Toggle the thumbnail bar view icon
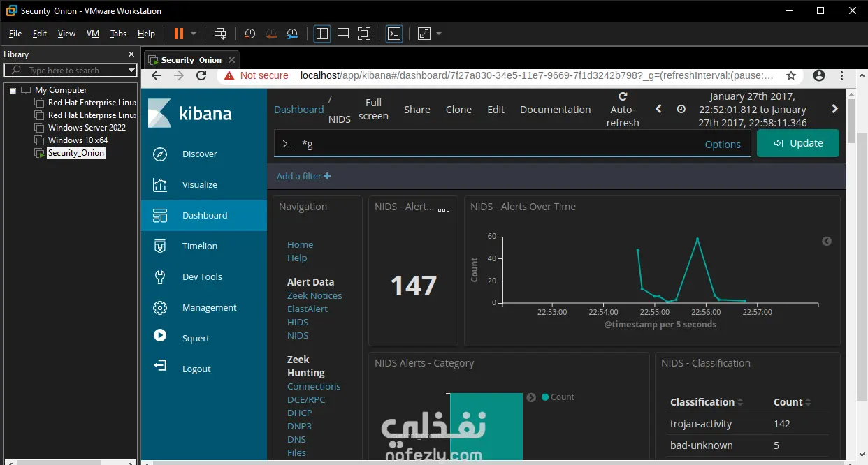 tap(343, 34)
